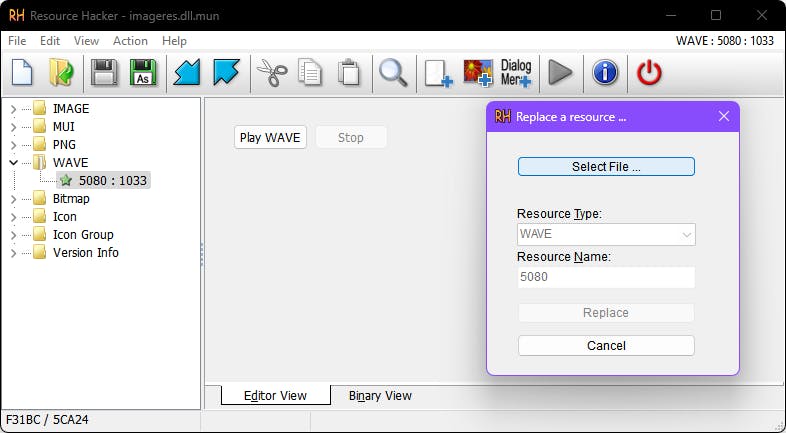Image resolution: width=786 pixels, height=433 pixels.
Task: Select the Version Info folder label
Action: coord(86,253)
